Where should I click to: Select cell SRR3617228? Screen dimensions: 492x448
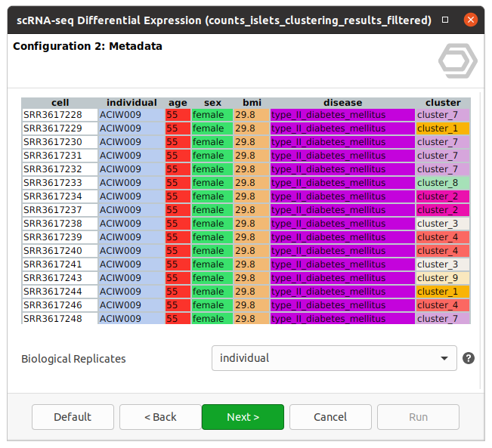pyautogui.click(x=60, y=115)
